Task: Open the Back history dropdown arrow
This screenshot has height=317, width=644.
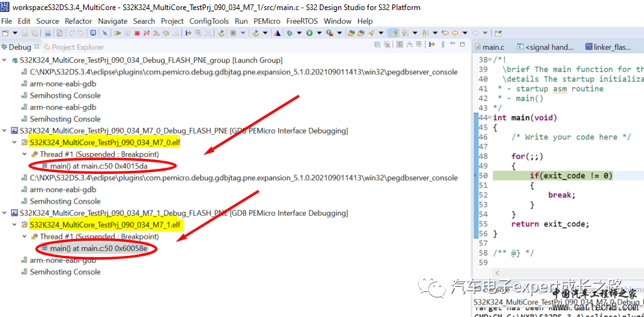Action: 465,33
